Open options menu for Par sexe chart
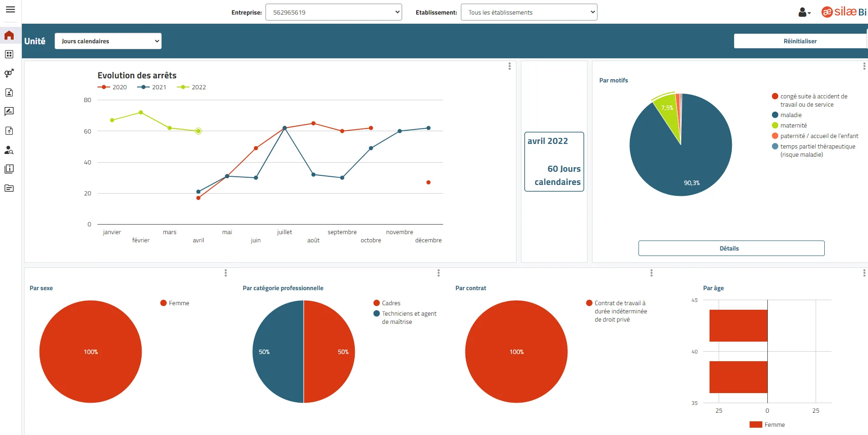Image resolution: width=868 pixels, height=435 pixels. (225, 273)
